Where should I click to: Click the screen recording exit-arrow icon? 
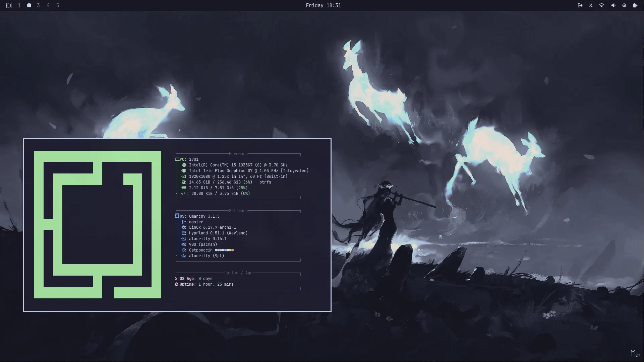[580, 5]
